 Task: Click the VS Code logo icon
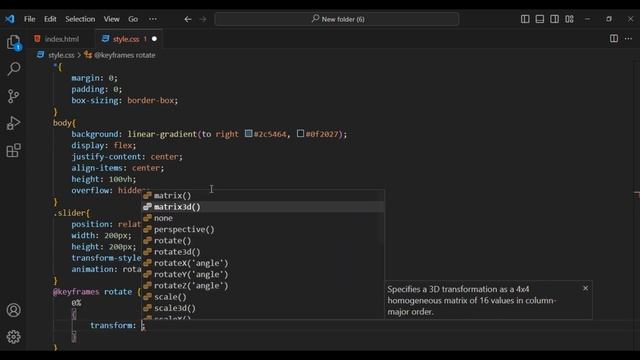pos(10,19)
